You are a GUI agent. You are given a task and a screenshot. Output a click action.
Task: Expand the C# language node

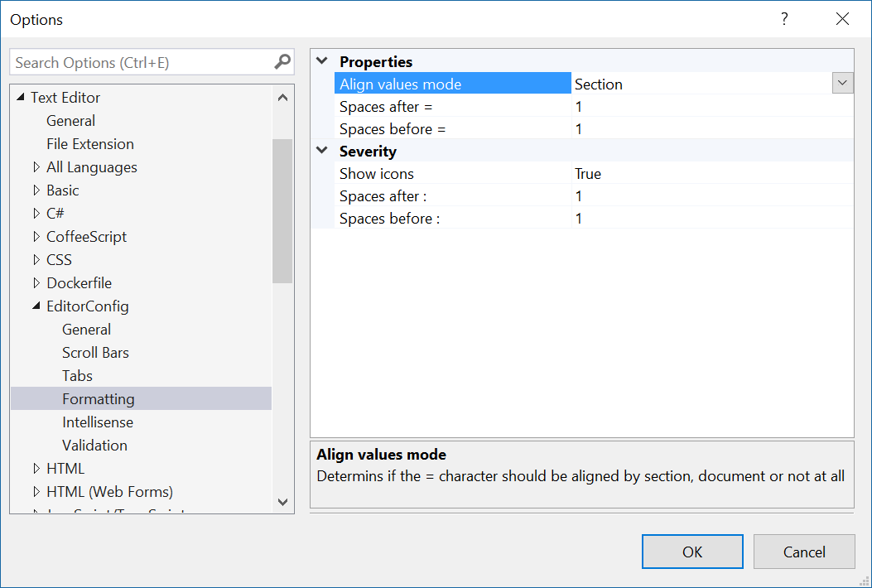[x=36, y=214]
